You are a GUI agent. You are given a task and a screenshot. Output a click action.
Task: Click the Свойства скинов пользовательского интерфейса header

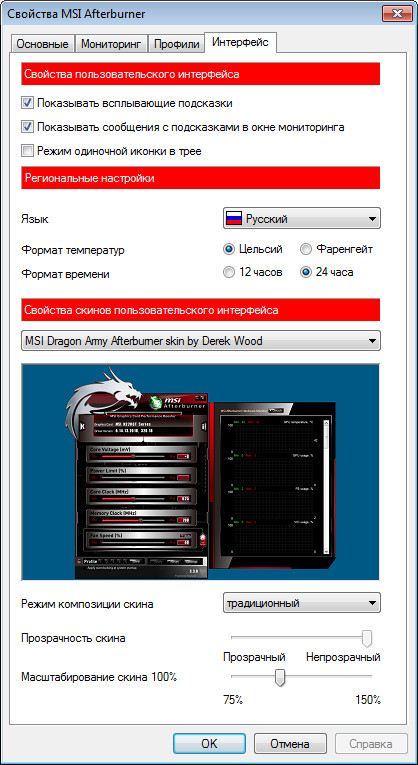tap(200, 310)
